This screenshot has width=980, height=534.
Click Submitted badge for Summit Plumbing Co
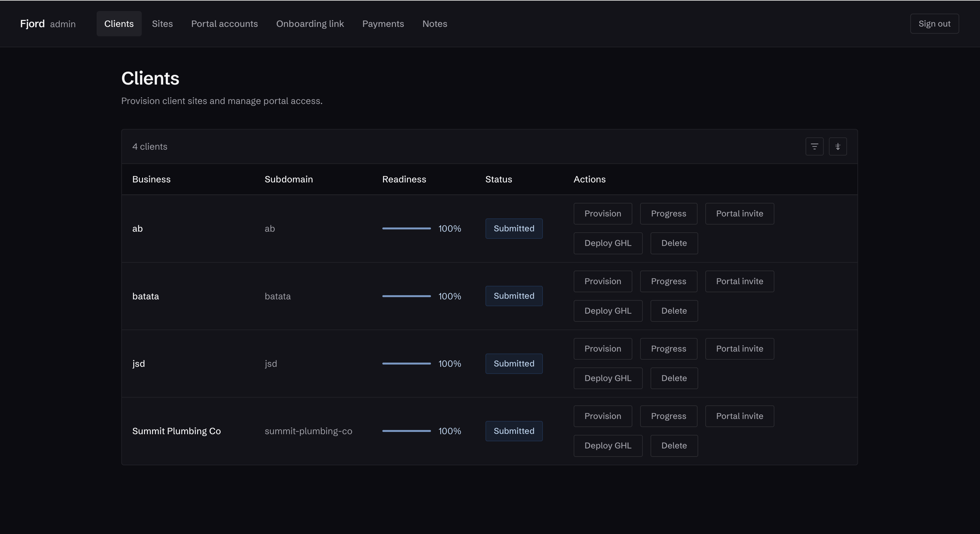point(514,431)
